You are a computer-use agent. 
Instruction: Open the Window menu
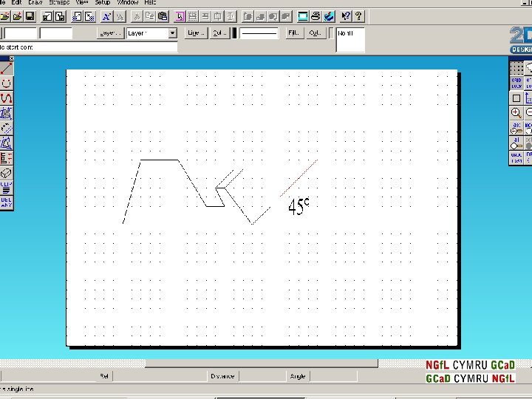pyautogui.click(x=128, y=2)
